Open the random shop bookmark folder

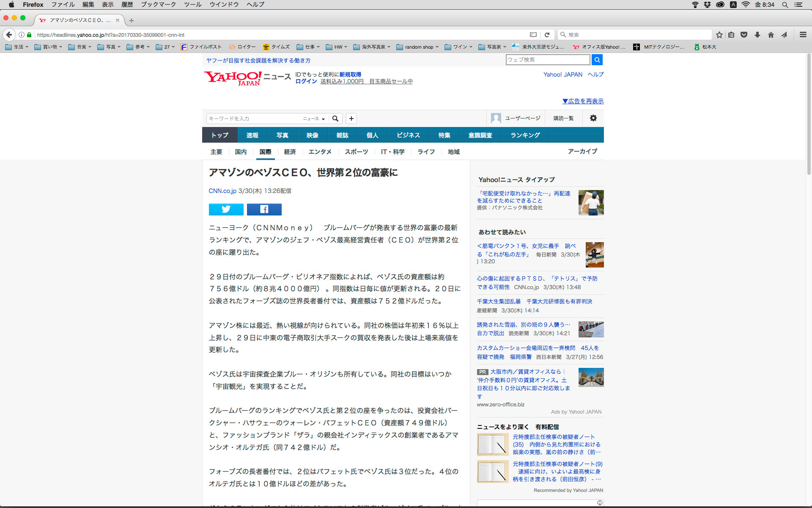click(x=417, y=47)
